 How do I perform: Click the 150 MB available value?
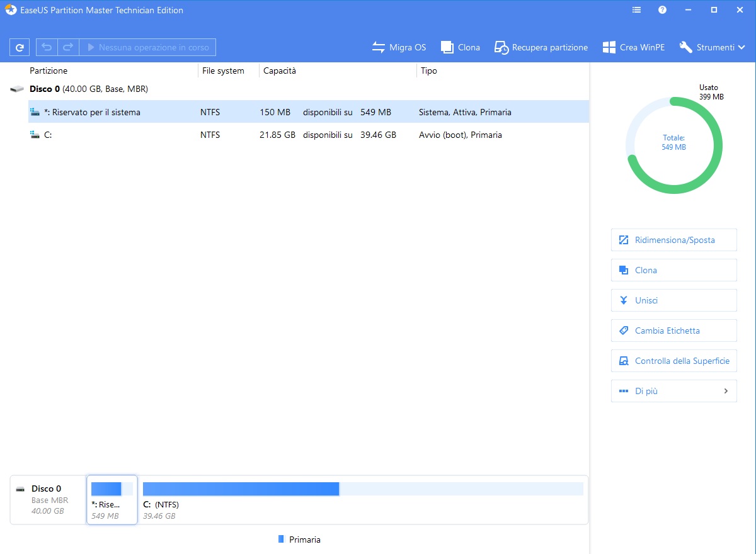(275, 112)
